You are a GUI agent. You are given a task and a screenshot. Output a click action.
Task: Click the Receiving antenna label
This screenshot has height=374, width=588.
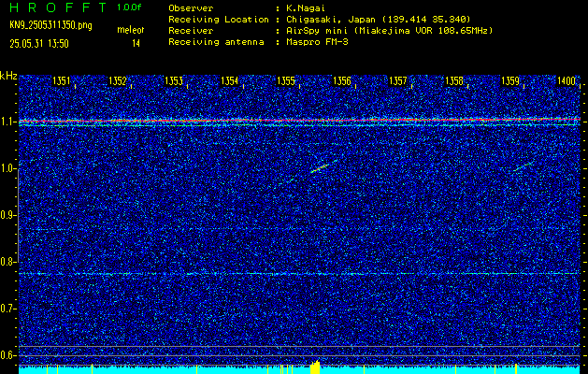point(216,42)
